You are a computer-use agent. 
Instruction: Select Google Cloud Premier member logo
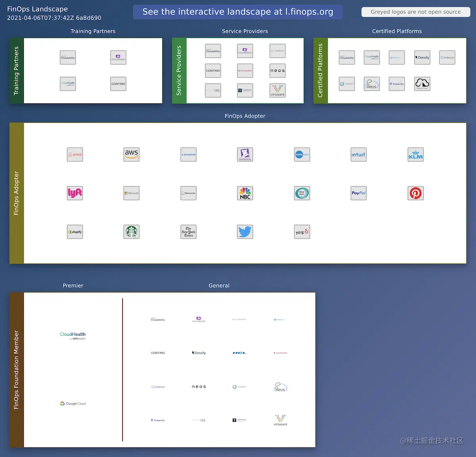[73, 403]
